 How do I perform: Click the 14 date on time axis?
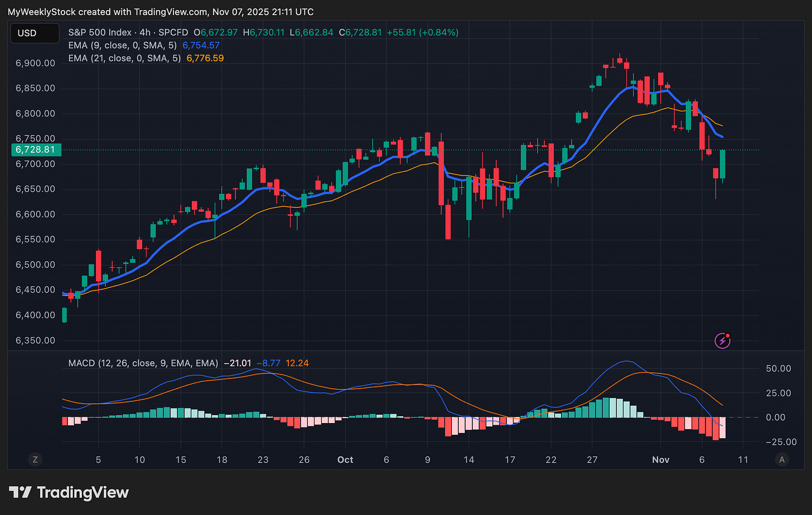point(469,460)
